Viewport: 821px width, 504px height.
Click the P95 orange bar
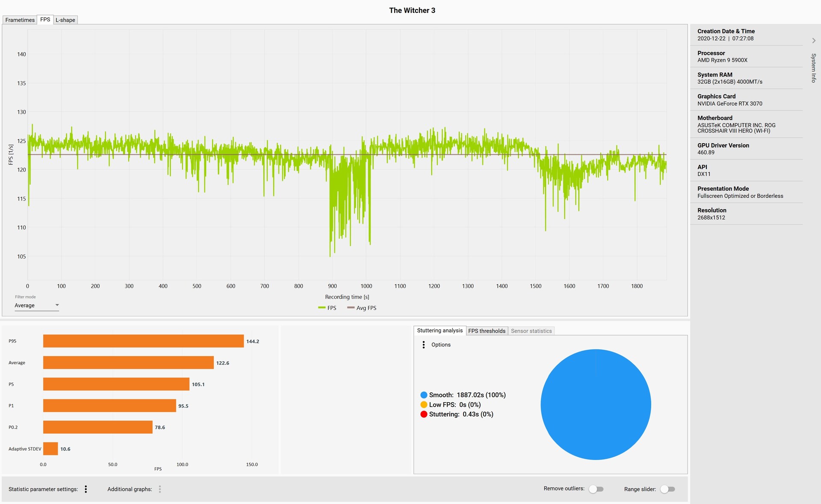[143, 341]
